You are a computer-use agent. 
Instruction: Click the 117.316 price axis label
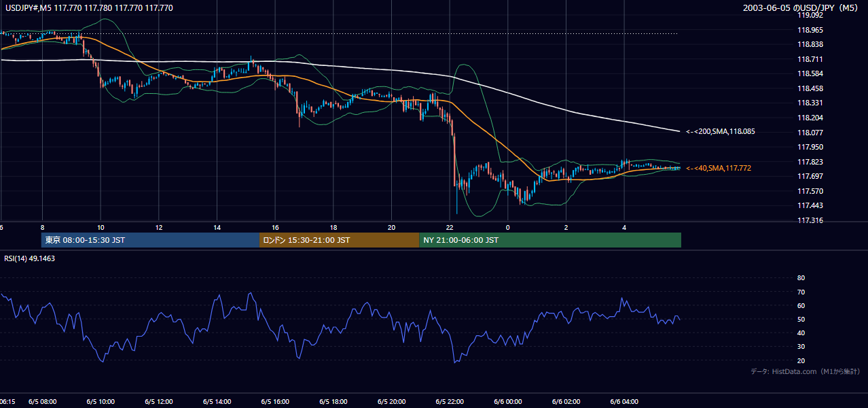click(x=810, y=220)
